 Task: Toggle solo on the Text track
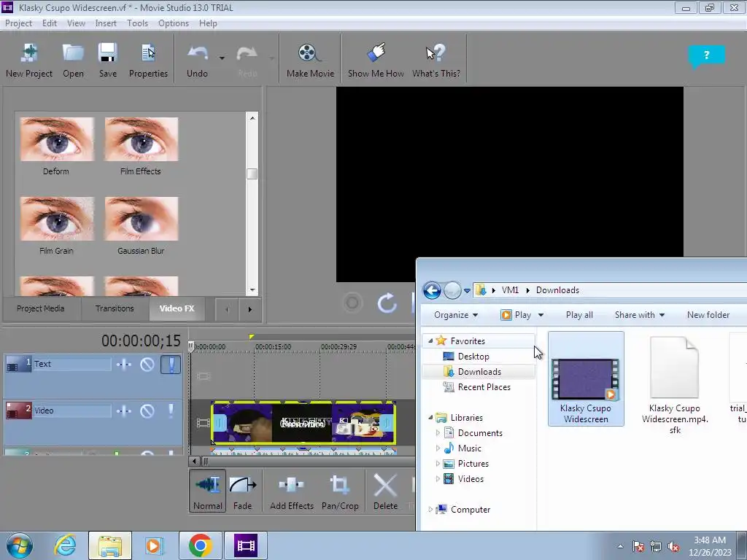171,365
